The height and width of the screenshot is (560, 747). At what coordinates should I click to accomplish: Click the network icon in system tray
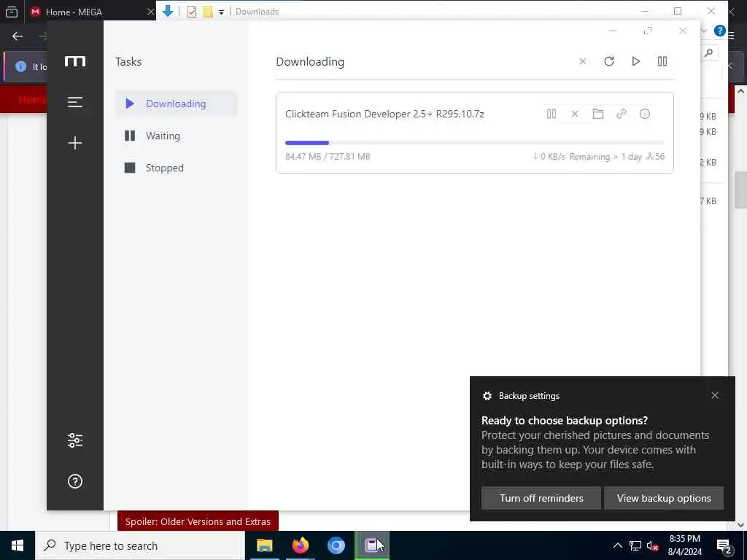tap(635, 545)
